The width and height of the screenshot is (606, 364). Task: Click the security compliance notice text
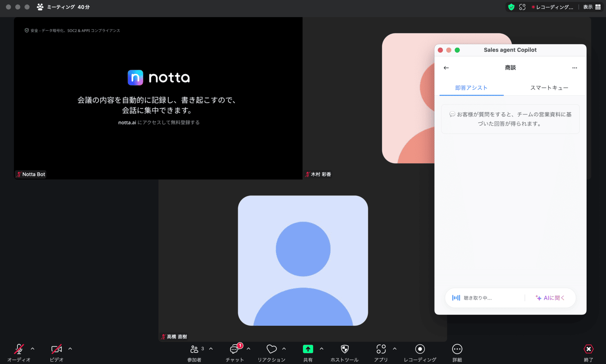[72, 31]
